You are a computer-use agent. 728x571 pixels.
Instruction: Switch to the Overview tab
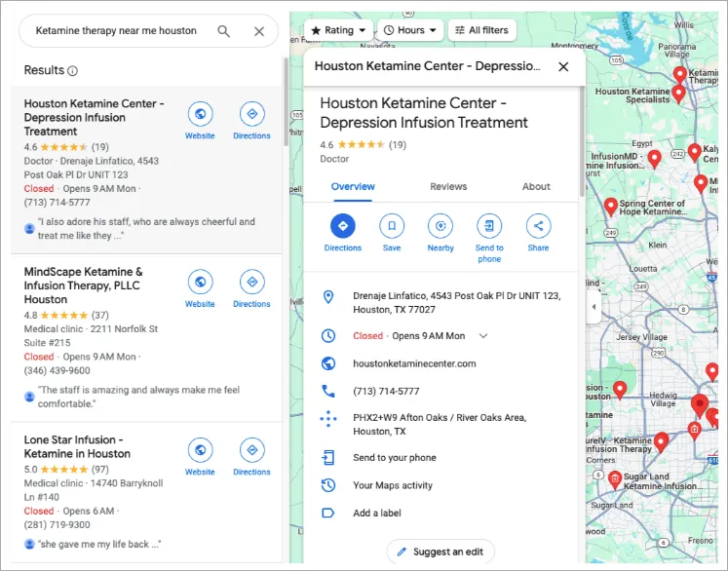pos(353,187)
